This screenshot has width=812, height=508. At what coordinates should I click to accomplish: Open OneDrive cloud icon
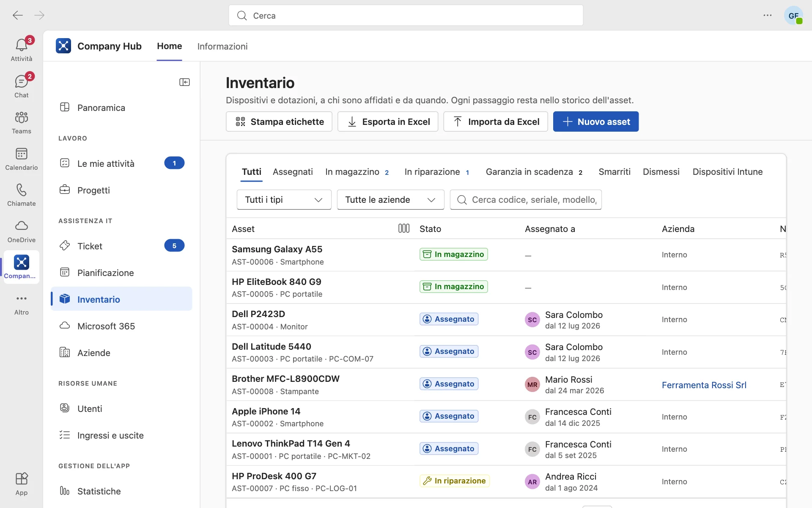click(x=22, y=231)
